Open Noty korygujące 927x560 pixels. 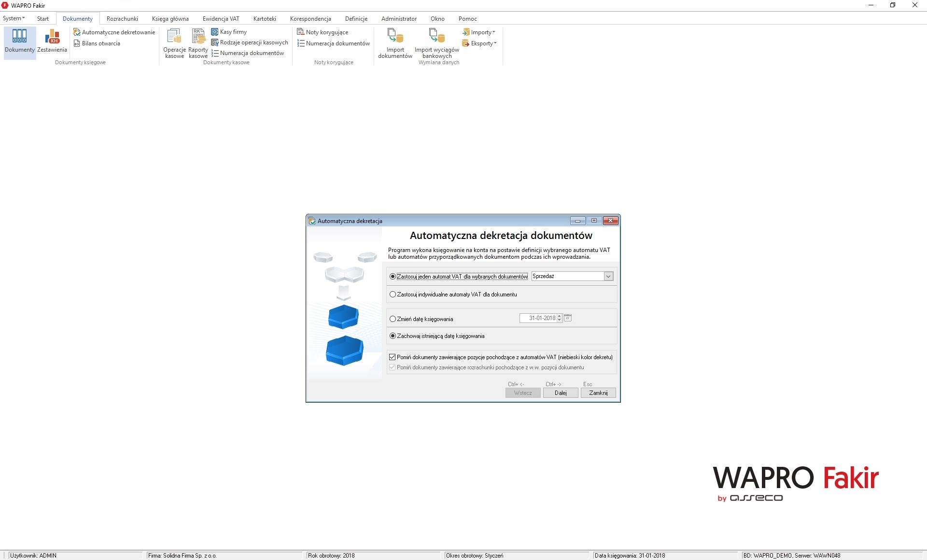click(x=323, y=32)
